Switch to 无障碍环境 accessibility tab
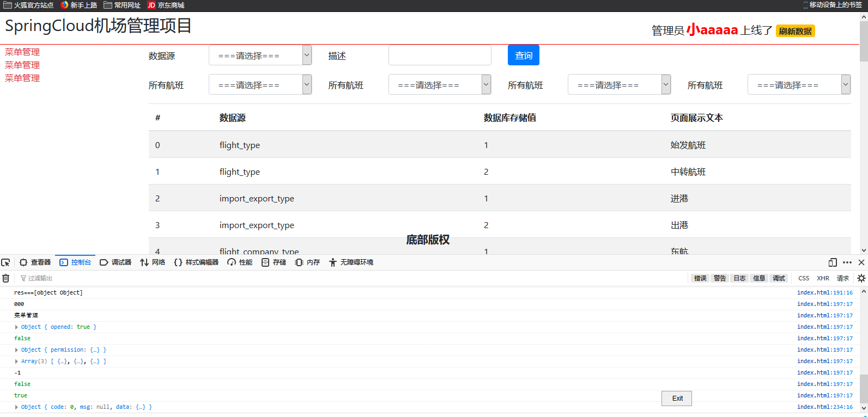Viewport: 868px width, 417px height. click(351, 262)
